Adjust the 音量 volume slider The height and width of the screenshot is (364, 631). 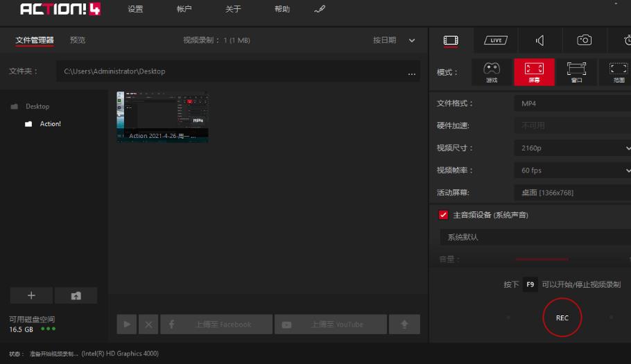coord(542,259)
